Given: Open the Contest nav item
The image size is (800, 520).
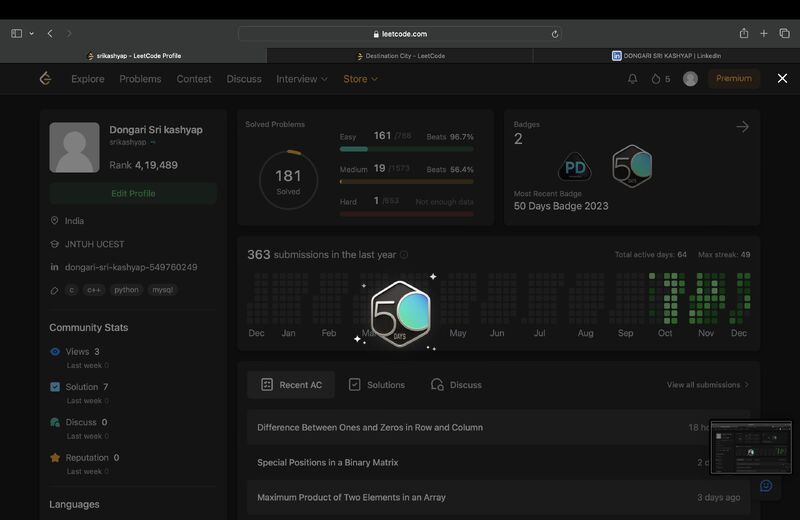Looking at the screenshot, I should [194, 79].
